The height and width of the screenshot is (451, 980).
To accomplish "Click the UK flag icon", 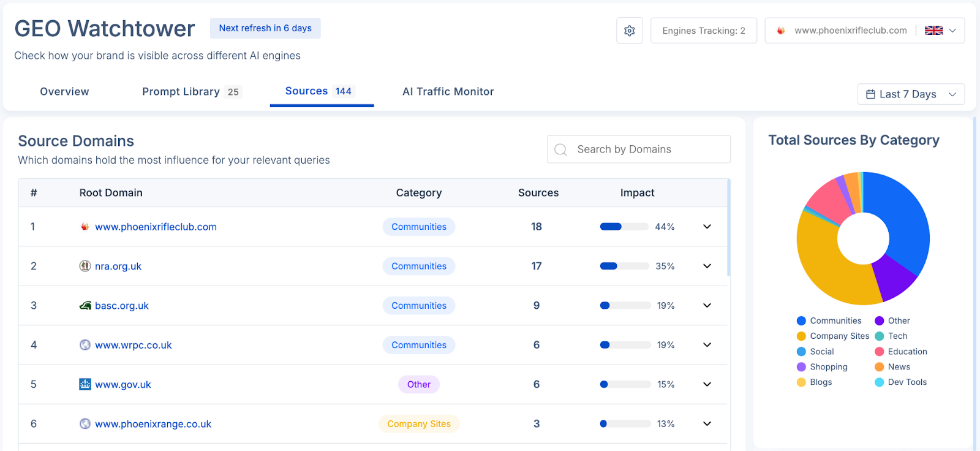I will pos(933,31).
